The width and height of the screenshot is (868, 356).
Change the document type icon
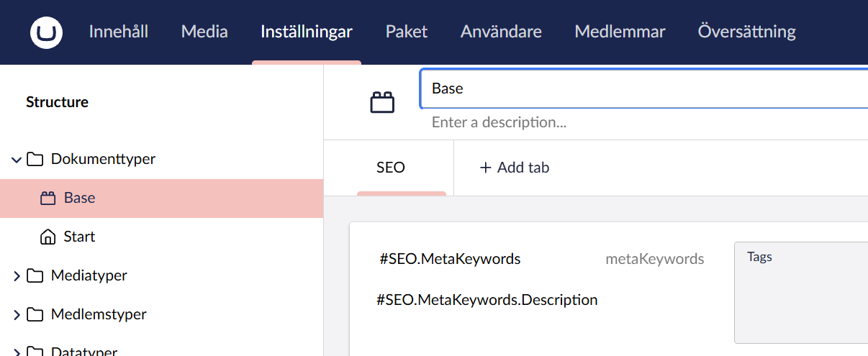(382, 103)
